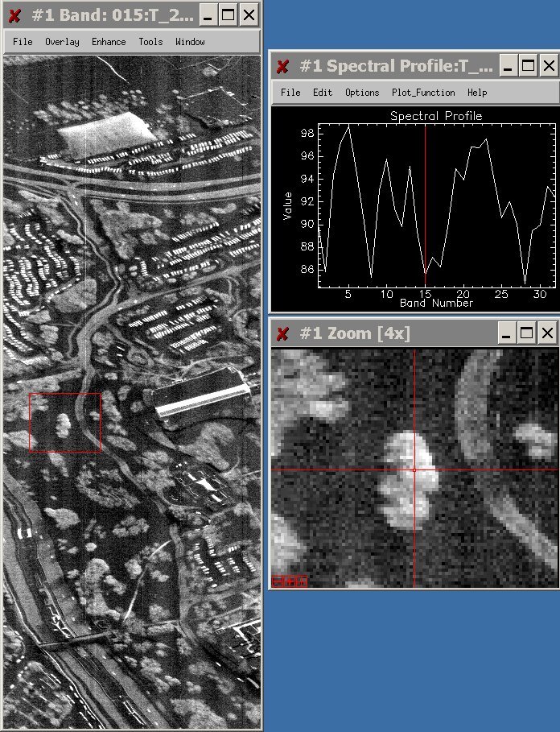Open the Enhance menu
This screenshot has height=732, width=560.
point(109,42)
